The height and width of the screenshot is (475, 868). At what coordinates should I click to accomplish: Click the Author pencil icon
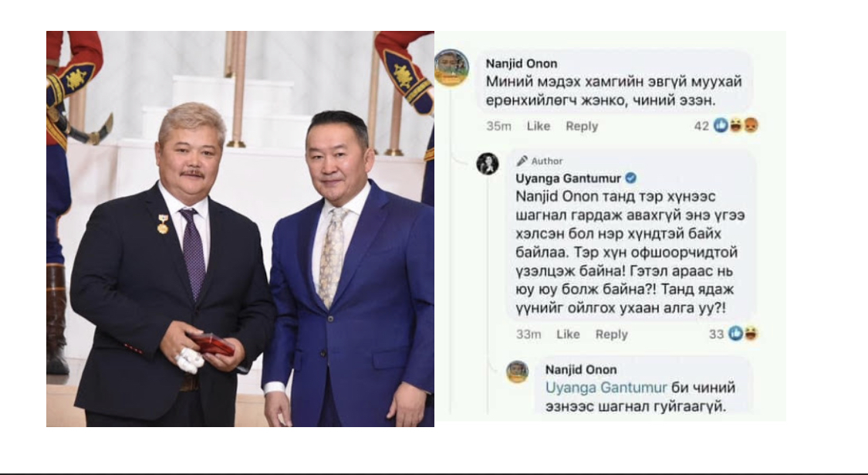pyautogui.click(x=522, y=161)
